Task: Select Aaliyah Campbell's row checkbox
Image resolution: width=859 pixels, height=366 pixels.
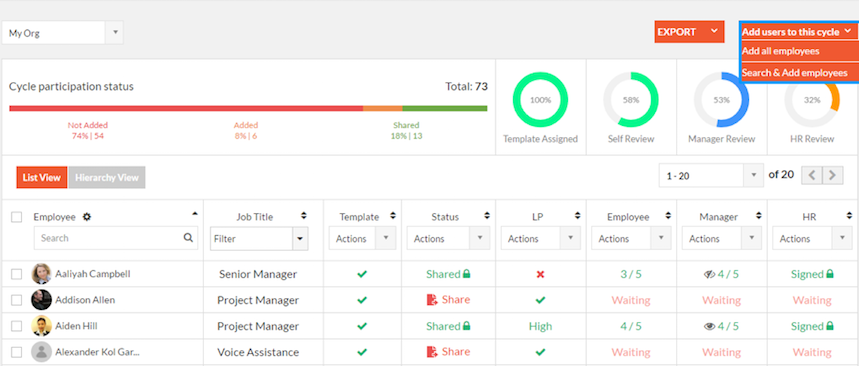Action: coord(16,273)
